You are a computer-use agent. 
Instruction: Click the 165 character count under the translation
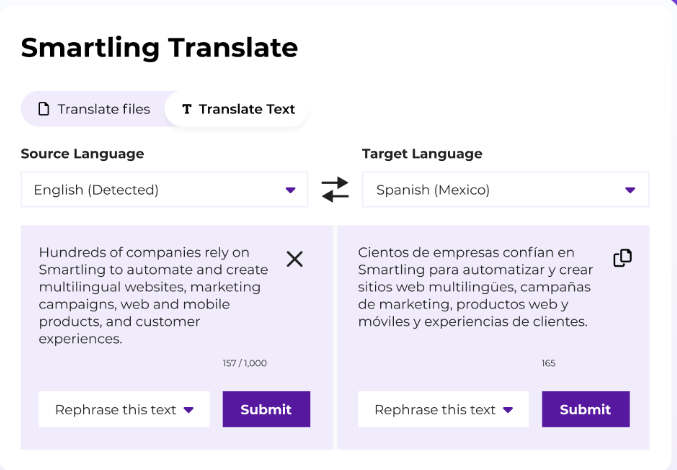tap(548, 363)
